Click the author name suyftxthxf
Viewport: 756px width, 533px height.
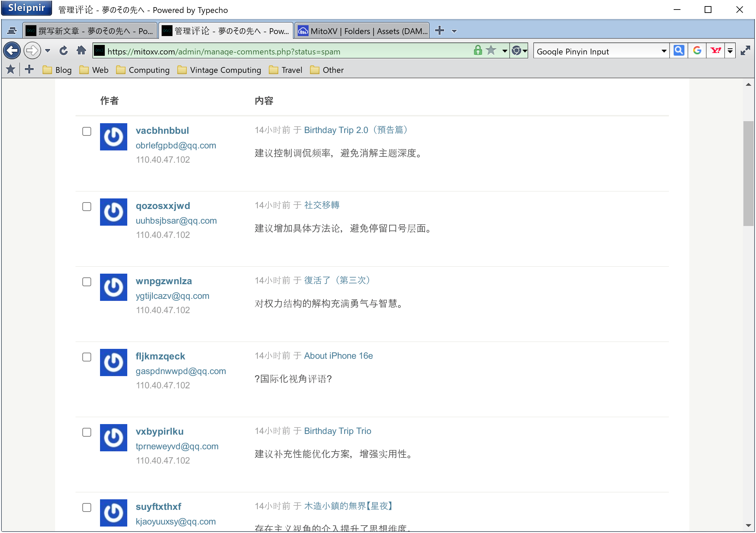[x=159, y=506]
